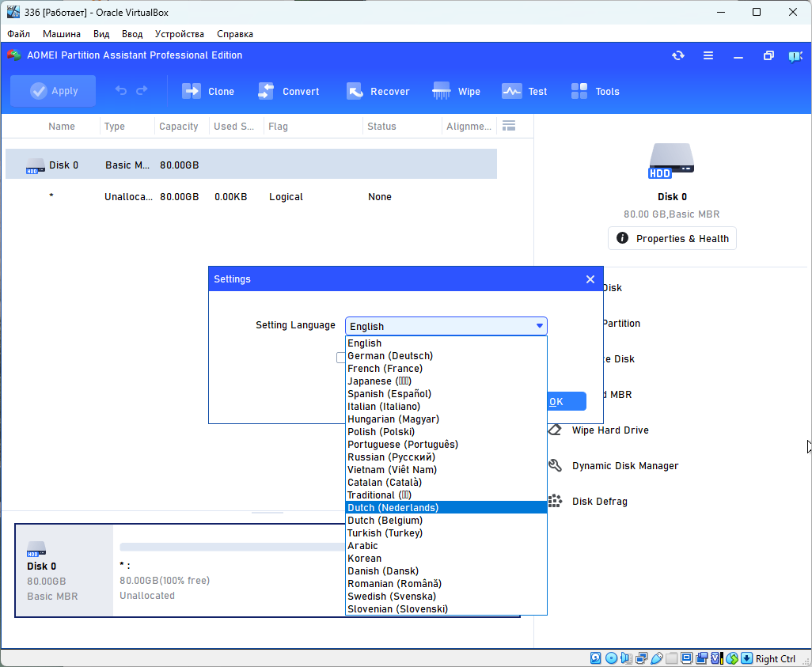
Task: Pick German (Deutsch) language option
Action: tap(390, 355)
